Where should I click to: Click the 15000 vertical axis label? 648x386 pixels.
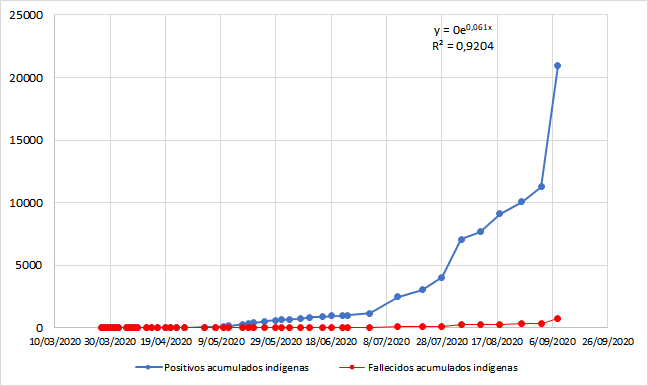(26, 140)
